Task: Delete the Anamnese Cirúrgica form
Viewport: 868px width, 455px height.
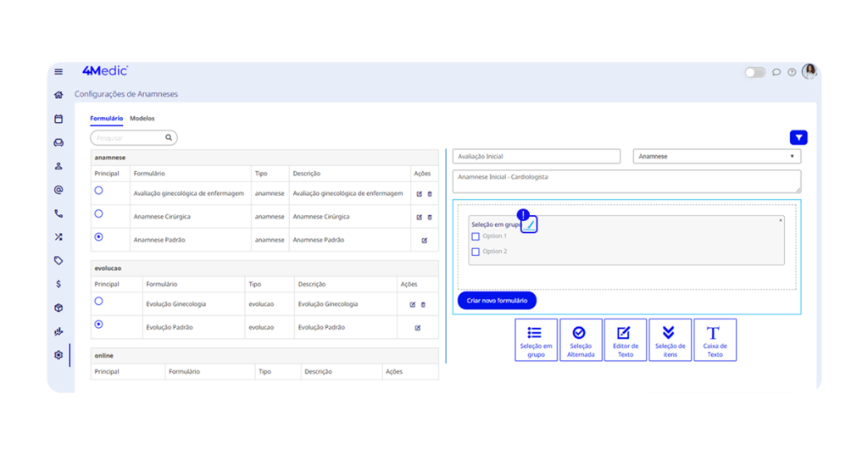Action: point(430,217)
